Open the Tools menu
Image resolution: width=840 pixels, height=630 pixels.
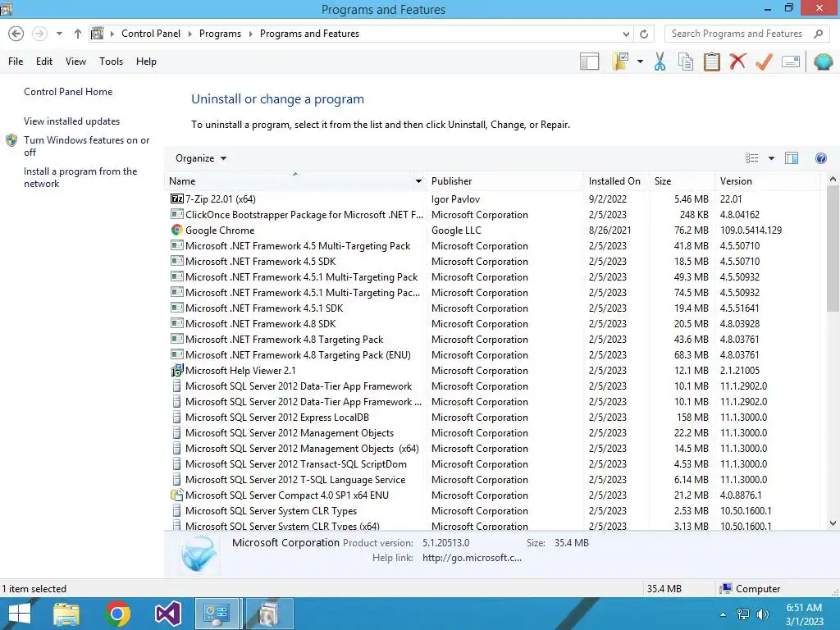click(x=111, y=62)
